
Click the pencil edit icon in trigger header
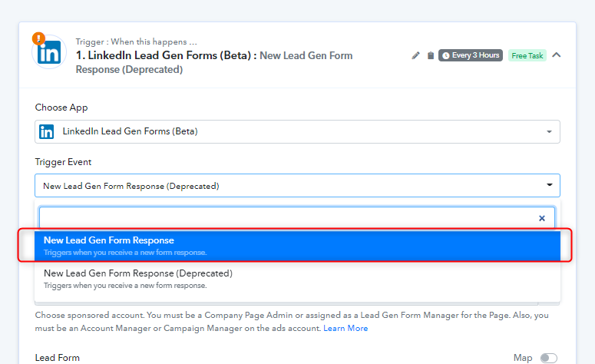(415, 56)
